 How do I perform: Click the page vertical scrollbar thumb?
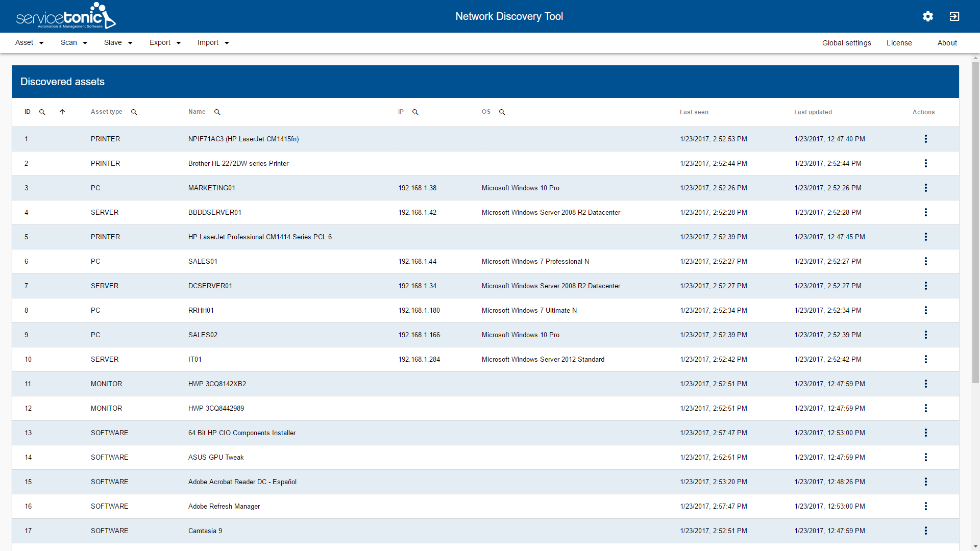pos(975,222)
